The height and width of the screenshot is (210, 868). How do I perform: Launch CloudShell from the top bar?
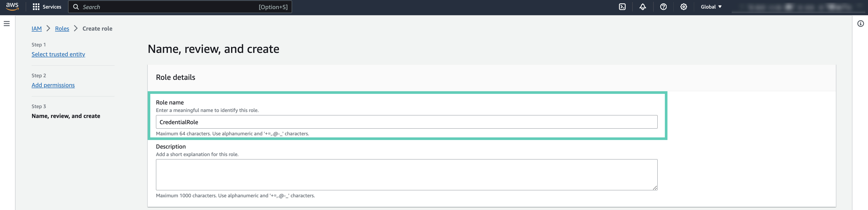pyautogui.click(x=622, y=7)
